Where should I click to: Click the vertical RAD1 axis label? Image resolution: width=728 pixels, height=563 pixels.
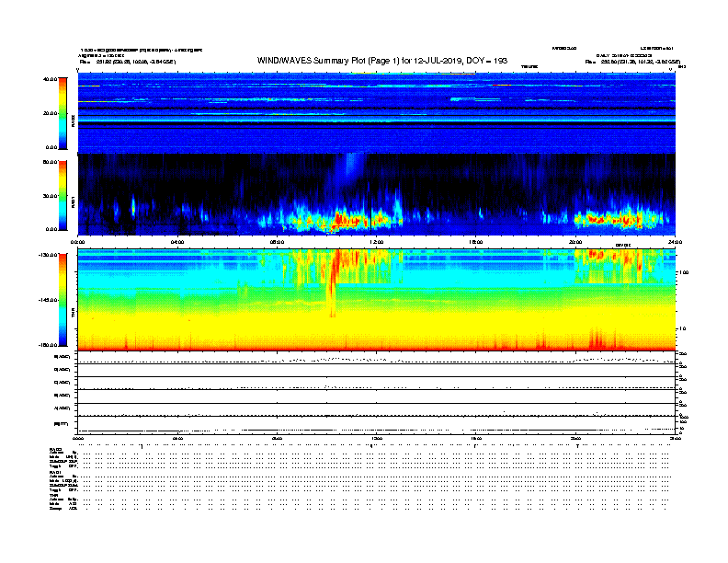[x=73, y=202]
